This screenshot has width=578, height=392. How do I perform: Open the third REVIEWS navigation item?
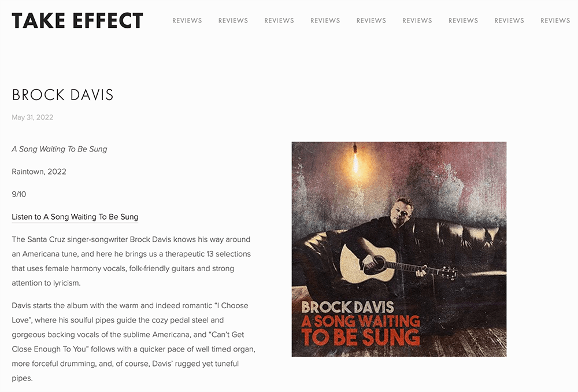[279, 21]
